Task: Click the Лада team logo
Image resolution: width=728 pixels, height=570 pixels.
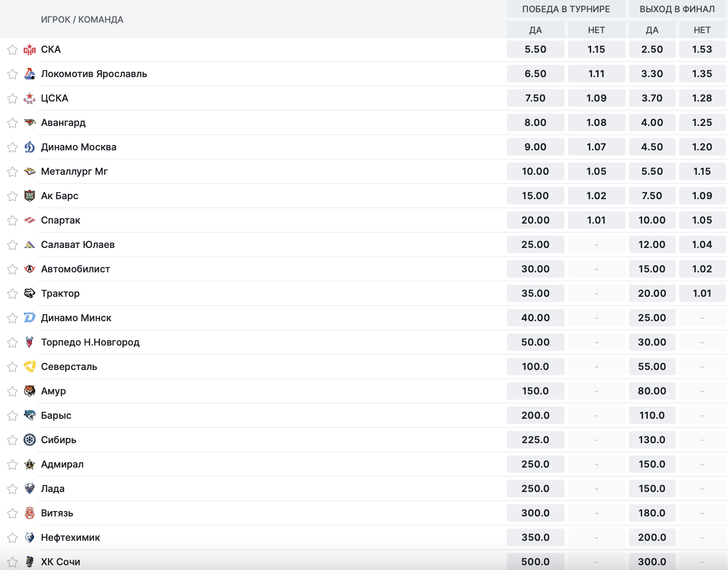Action: coord(30,489)
